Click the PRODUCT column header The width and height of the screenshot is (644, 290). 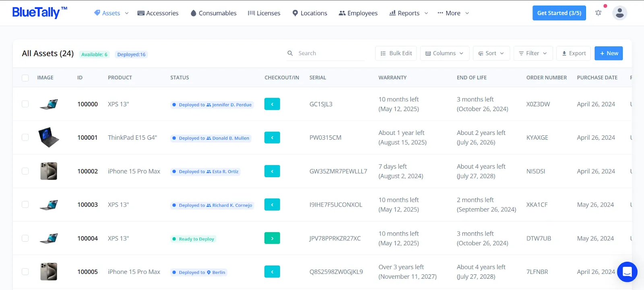point(120,78)
